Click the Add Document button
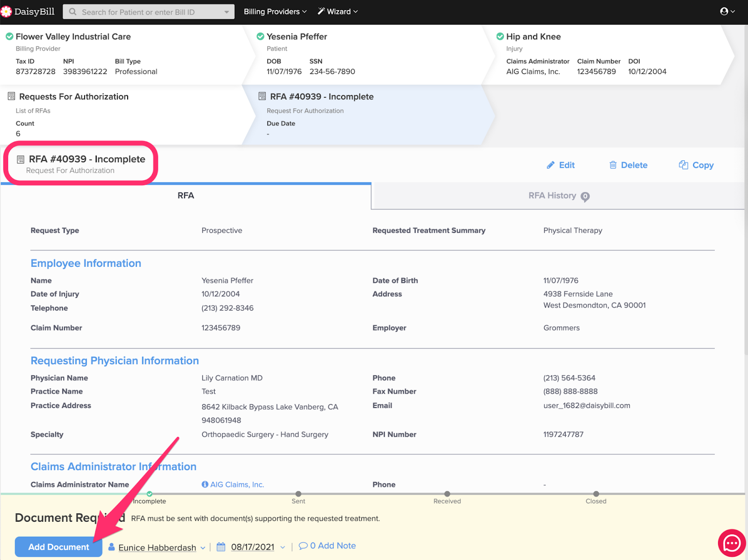 tap(58, 547)
